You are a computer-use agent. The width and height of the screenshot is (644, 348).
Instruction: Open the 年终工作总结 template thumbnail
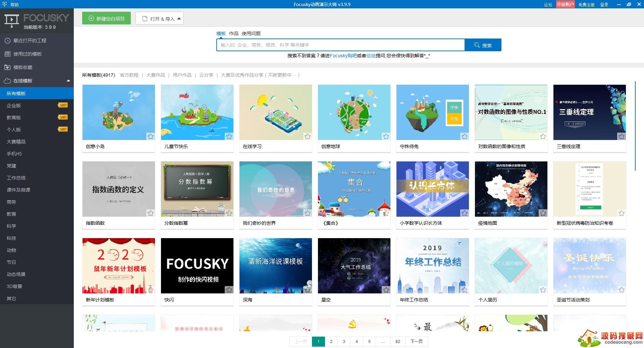pos(433,266)
